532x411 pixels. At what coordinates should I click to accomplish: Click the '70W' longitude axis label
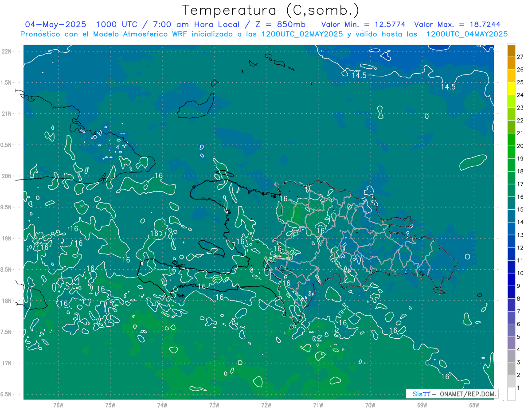(x=370, y=405)
